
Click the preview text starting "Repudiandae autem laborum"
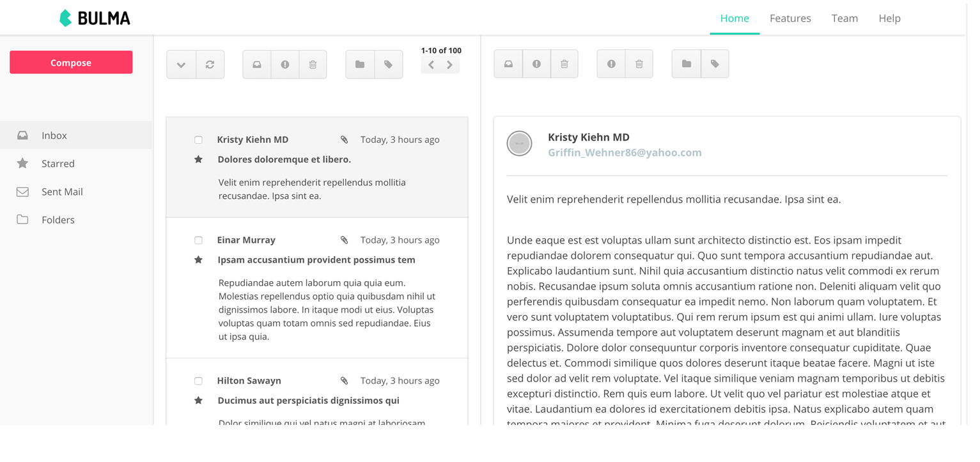pos(327,309)
